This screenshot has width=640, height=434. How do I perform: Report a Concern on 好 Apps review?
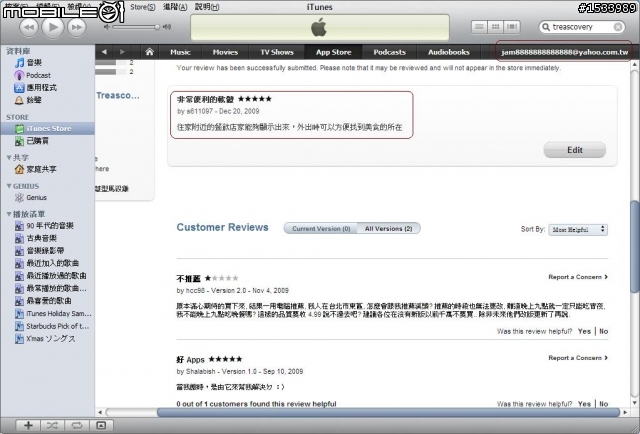coord(578,358)
